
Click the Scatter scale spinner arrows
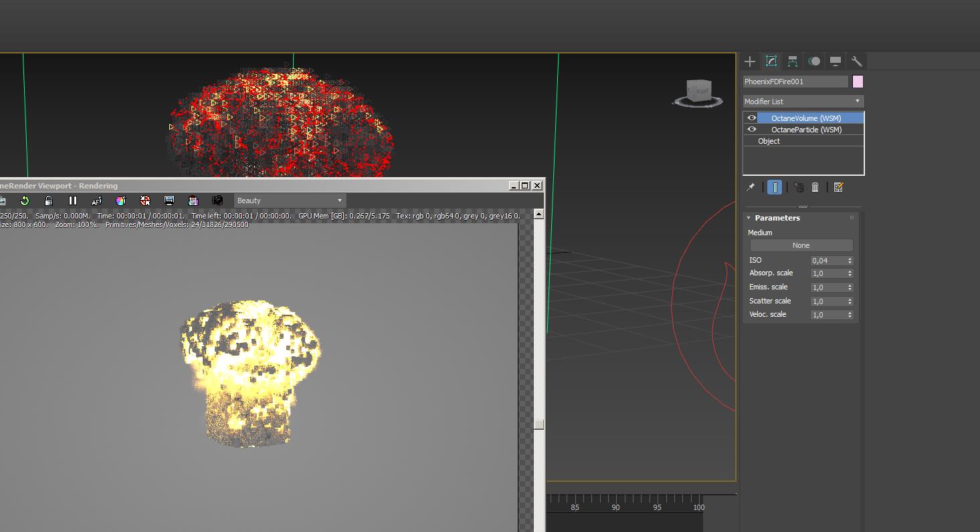850,301
